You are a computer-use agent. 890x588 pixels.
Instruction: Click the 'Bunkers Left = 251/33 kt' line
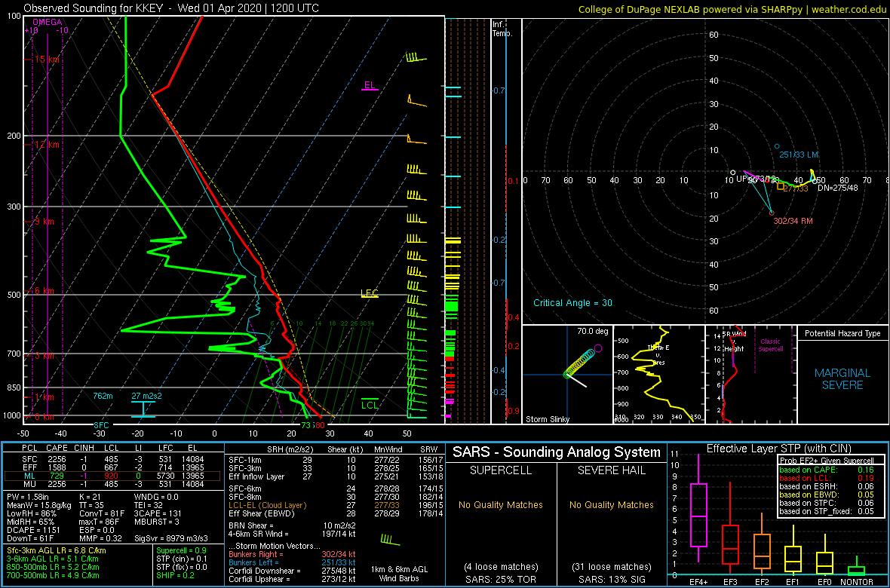tap(293, 562)
